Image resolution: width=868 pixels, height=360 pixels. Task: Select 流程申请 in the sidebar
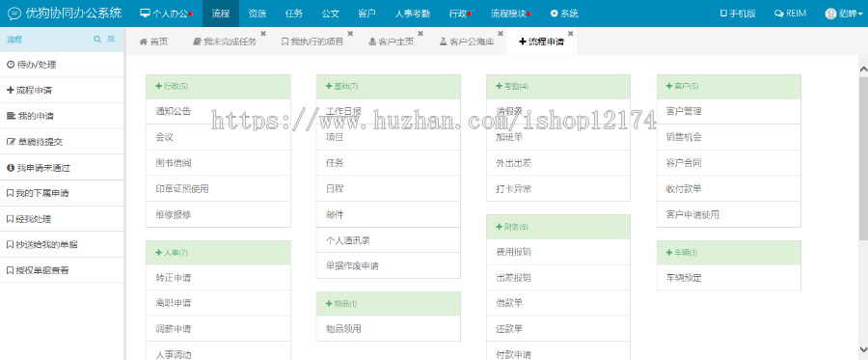[x=63, y=91]
